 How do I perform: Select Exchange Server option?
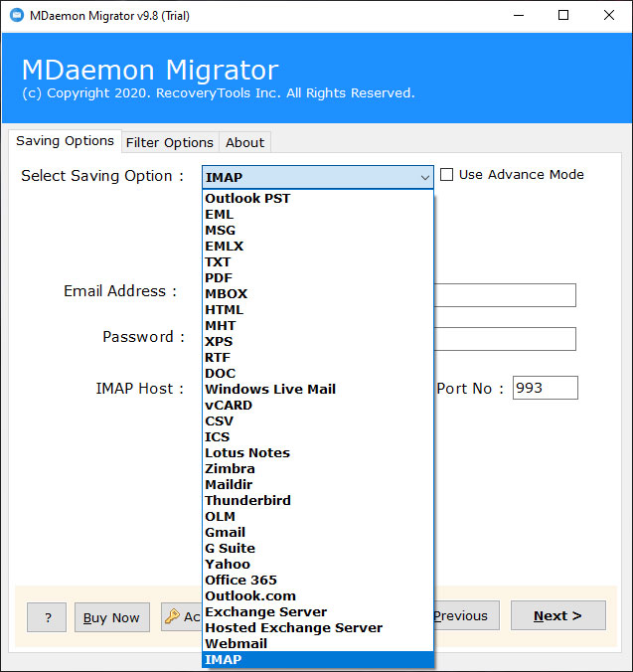click(x=318, y=611)
